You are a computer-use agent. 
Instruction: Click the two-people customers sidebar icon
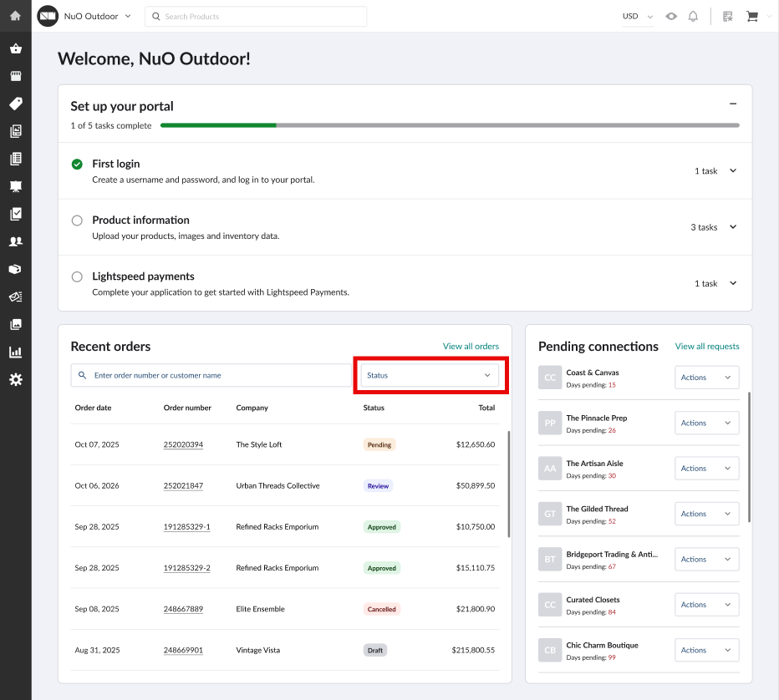click(x=15, y=241)
